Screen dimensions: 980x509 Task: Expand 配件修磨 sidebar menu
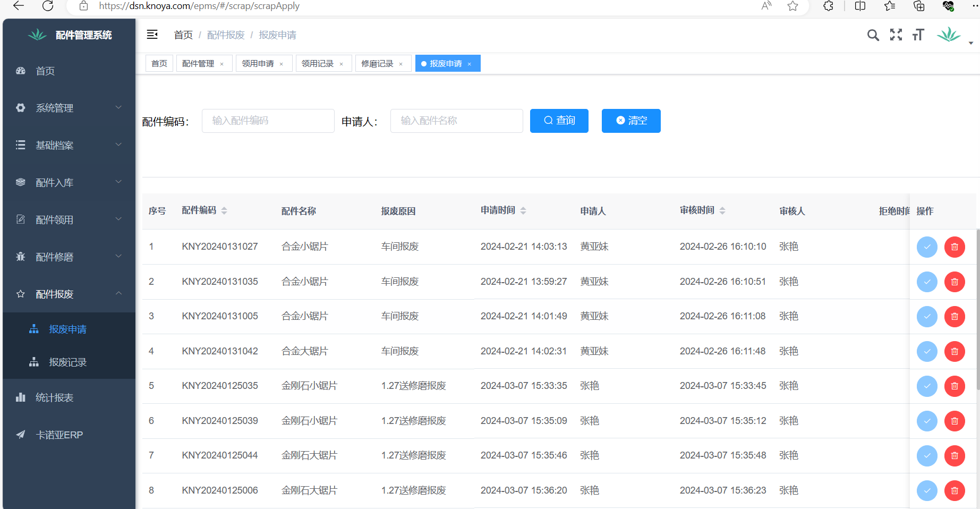[69, 257]
